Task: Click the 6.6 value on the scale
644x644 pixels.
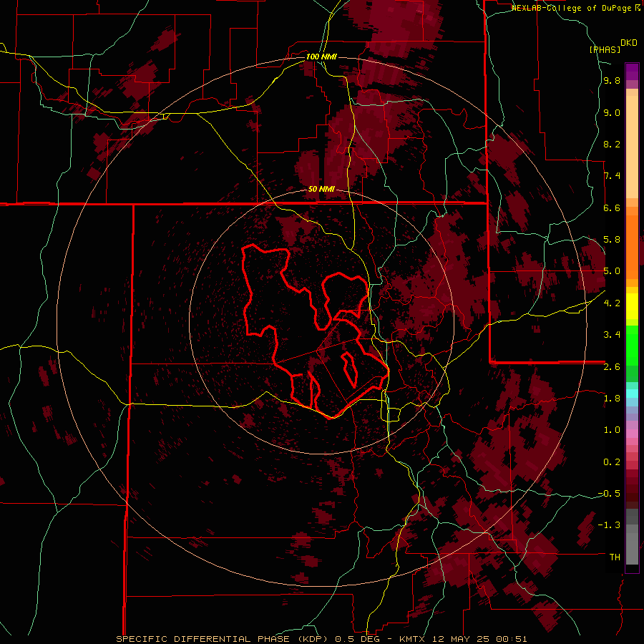Action: coord(612,208)
